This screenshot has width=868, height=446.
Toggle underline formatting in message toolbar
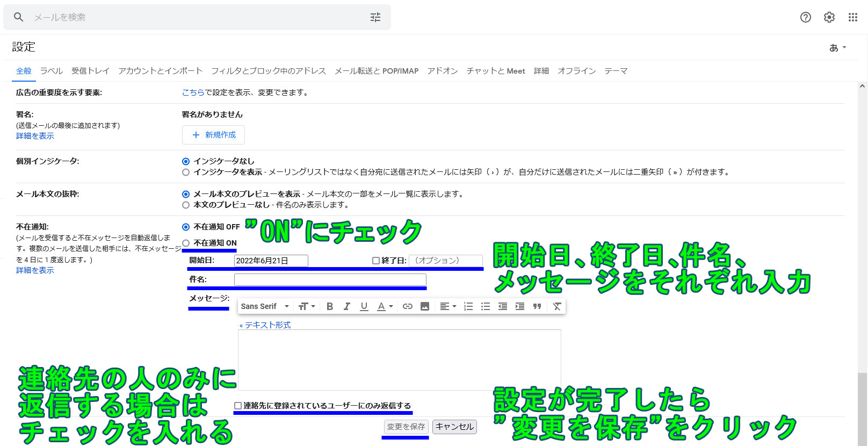point(364,306)
